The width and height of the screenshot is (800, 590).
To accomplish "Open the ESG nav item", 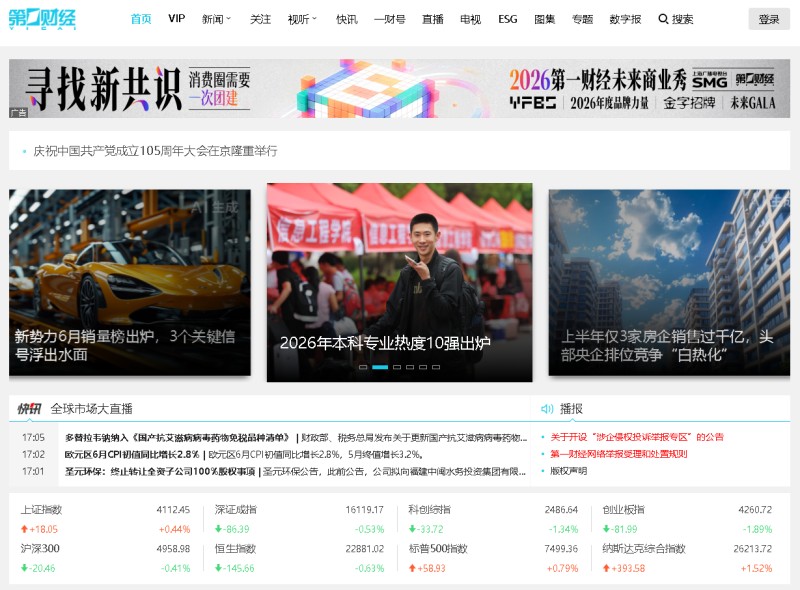I will point(508,19).
